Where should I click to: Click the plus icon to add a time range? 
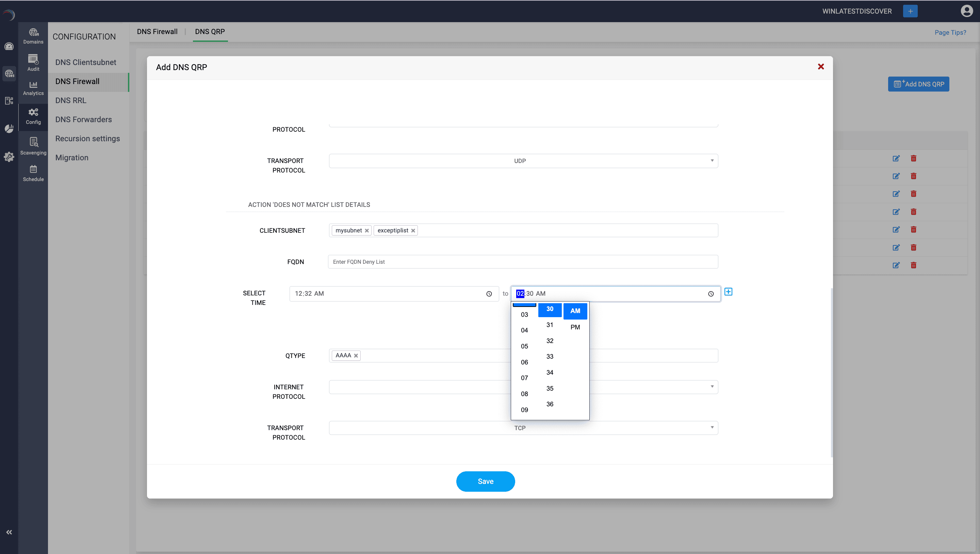click(x=728, y=292)
